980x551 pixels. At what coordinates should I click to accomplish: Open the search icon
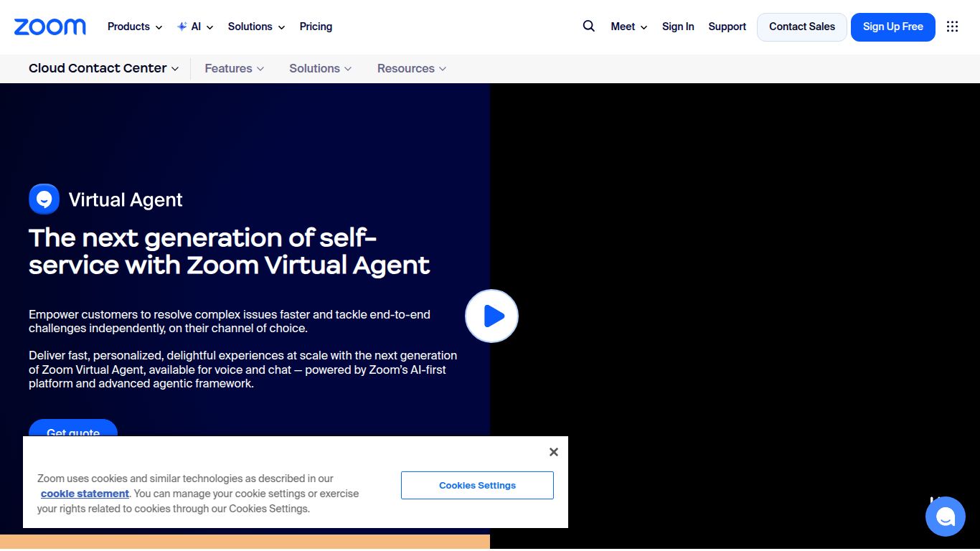[x=588, y=26]
